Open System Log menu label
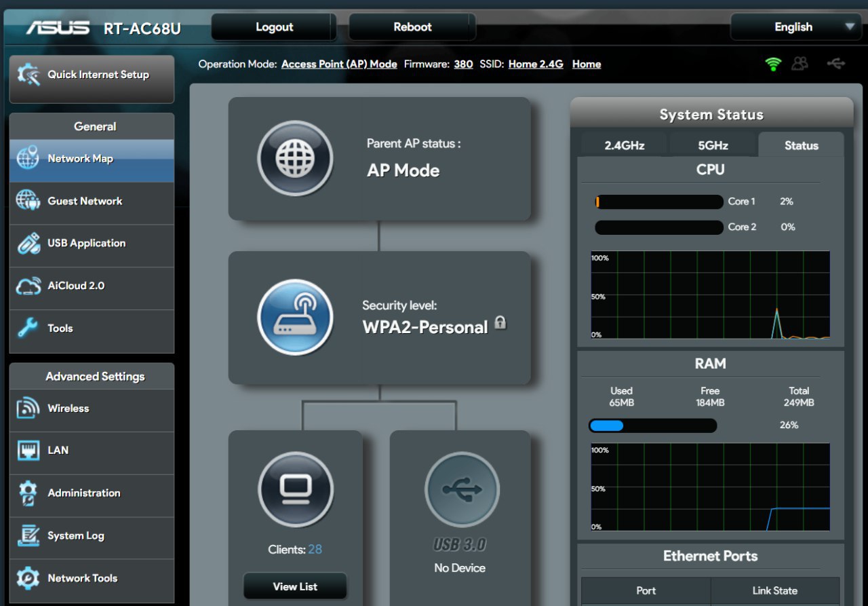Viewport: 868px width, 606px height. click(x=76, y=536)
